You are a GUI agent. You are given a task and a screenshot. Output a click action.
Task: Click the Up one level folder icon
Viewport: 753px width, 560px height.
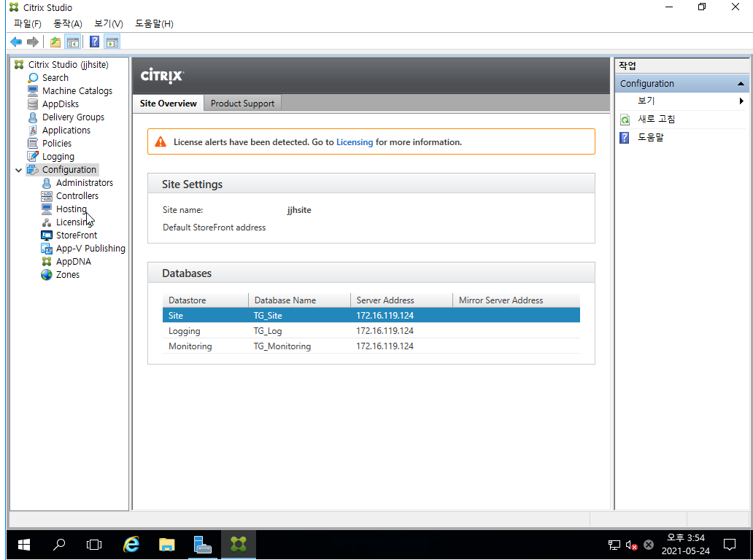[x=55, y=42]
